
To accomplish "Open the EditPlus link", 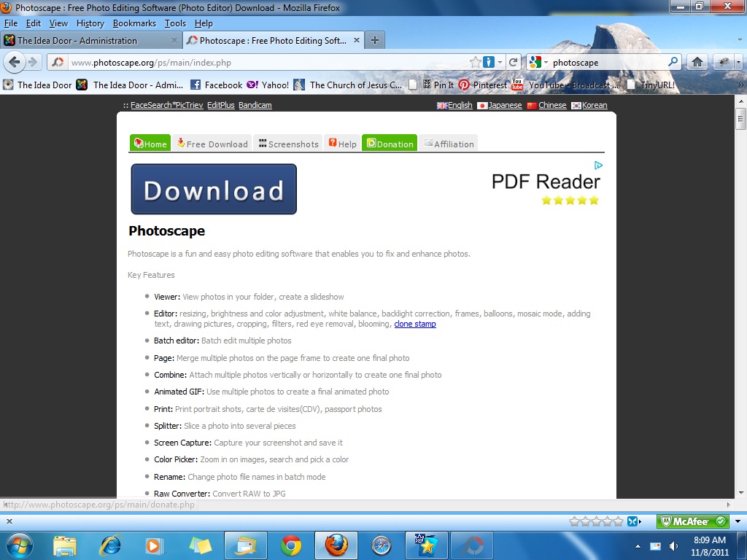I will tap(221, 105).
